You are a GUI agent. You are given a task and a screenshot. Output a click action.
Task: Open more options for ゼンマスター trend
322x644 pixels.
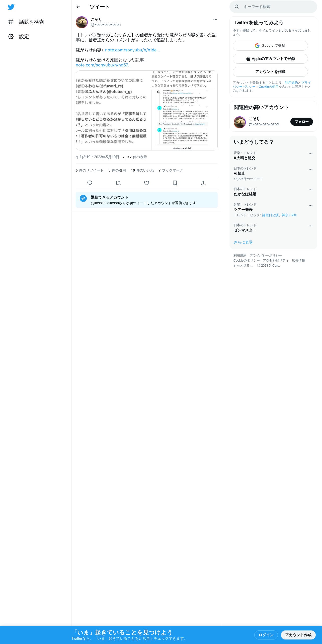[310, 226]
